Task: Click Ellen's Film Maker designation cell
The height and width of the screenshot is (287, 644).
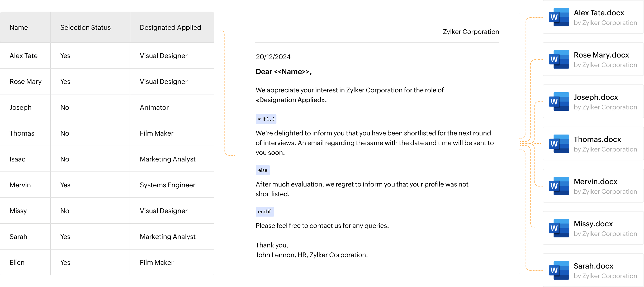Action: click(x=157, y=262)
